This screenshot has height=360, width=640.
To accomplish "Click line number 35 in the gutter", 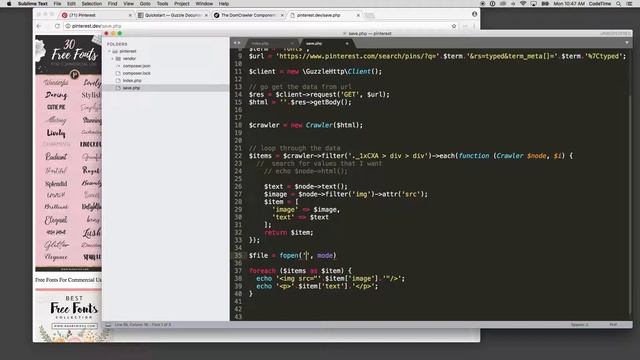I will tap(238, 256).
